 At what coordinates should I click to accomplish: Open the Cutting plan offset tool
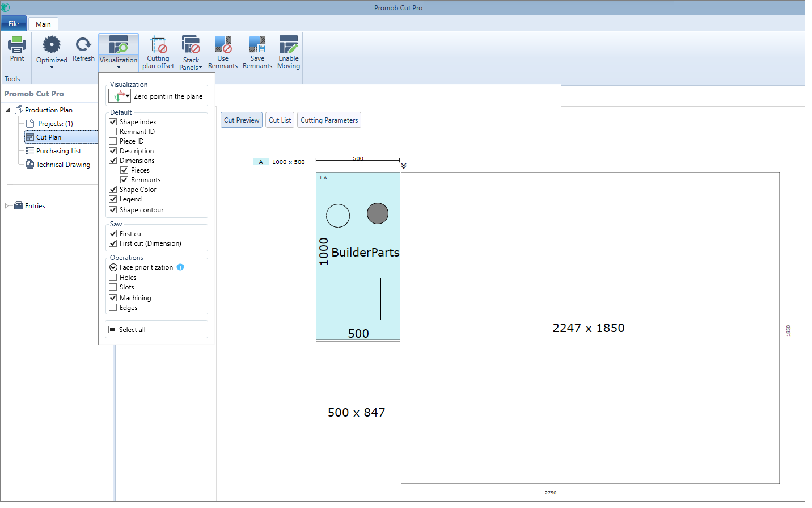pos(158,52)
